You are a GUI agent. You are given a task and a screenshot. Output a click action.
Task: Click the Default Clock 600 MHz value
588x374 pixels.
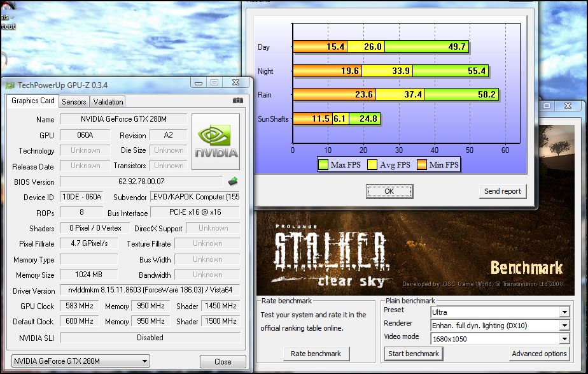click(79, 321)
